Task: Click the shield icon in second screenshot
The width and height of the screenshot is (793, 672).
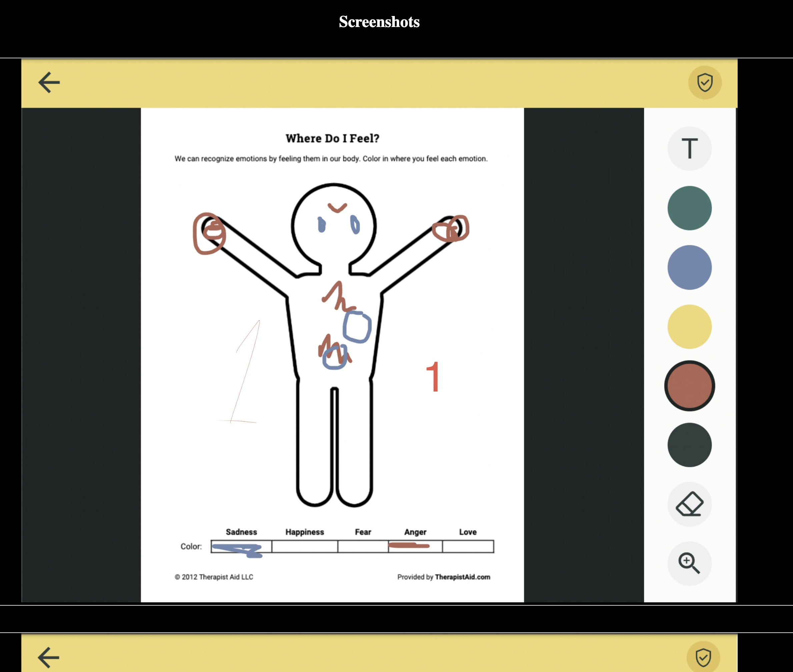Action: coord(703,658)
